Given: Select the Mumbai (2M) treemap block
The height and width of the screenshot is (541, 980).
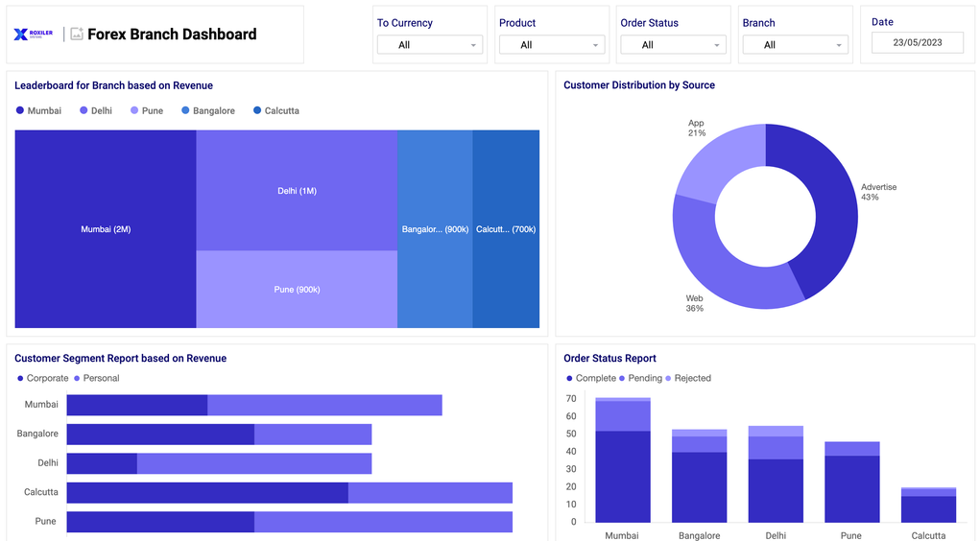Looking at the screenshot, I should [x=106, y=230].
